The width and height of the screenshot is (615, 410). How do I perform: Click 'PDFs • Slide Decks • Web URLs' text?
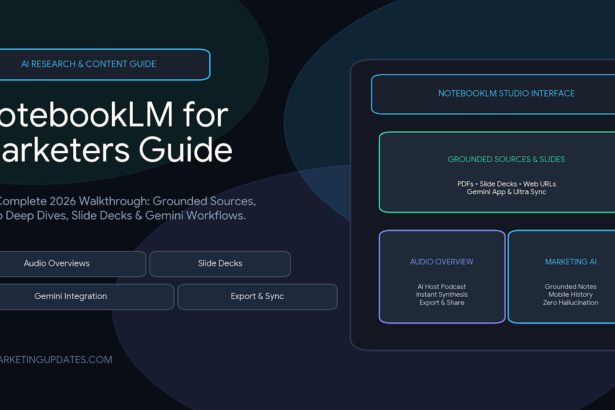point(506,184)
